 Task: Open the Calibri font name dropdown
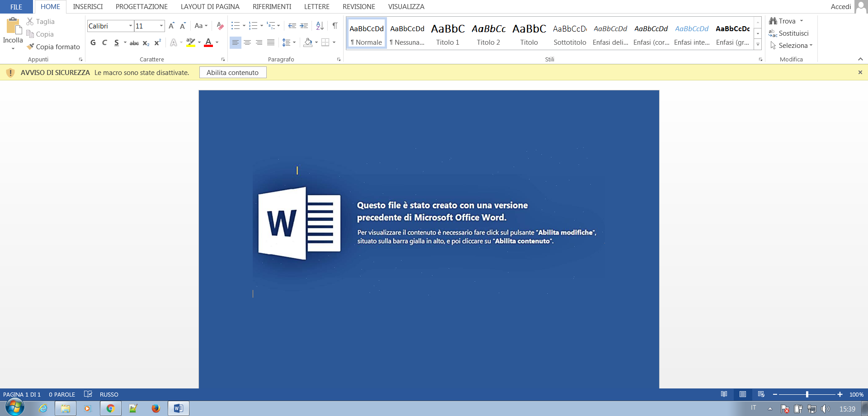point(130,26)
